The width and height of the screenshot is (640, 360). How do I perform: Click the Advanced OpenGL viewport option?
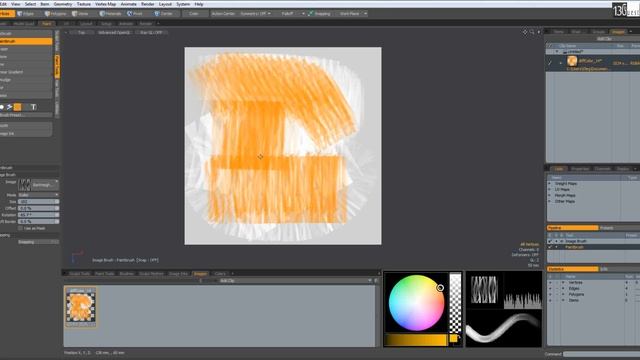pos(114,32)
